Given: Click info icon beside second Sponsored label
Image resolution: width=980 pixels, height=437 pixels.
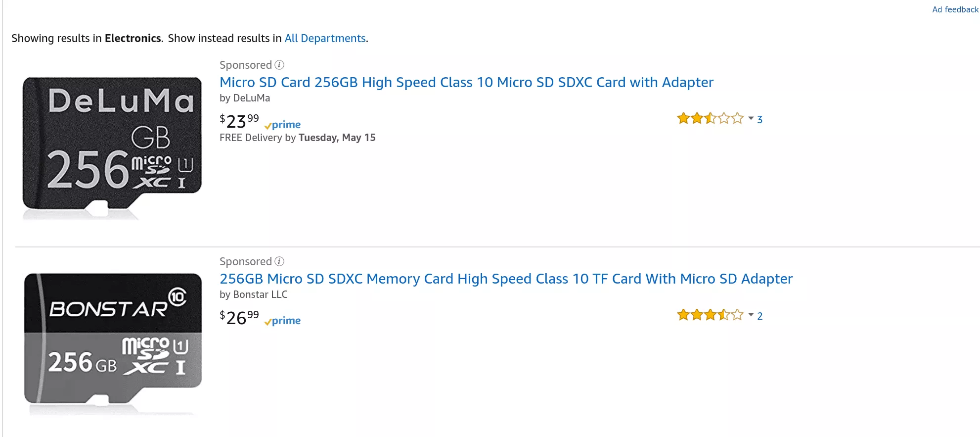Looking at the screenshot, I should click(279, 261).
